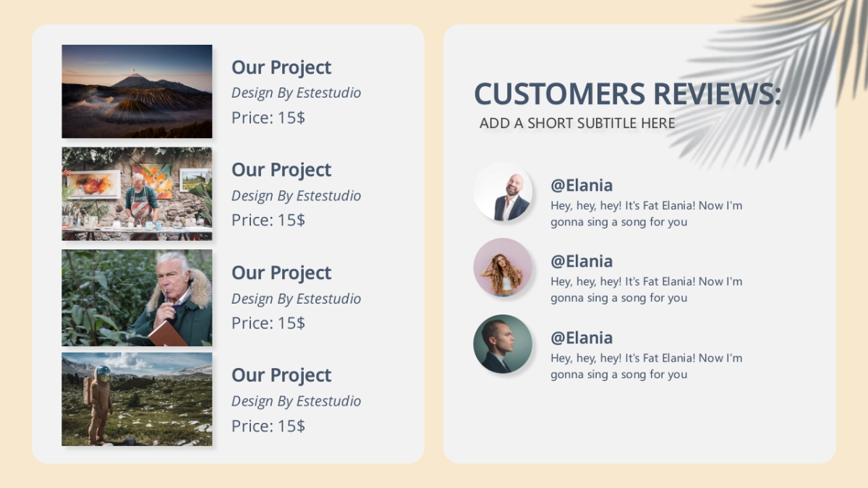Open the painter at art stall image
This screenshot has width=868, height=488.
[x=137, y=194]
